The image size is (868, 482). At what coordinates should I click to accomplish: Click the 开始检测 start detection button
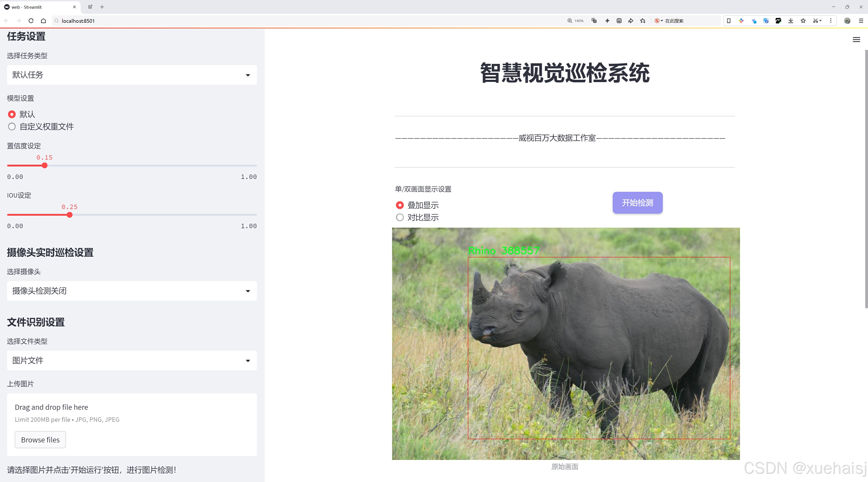[637, 203]
